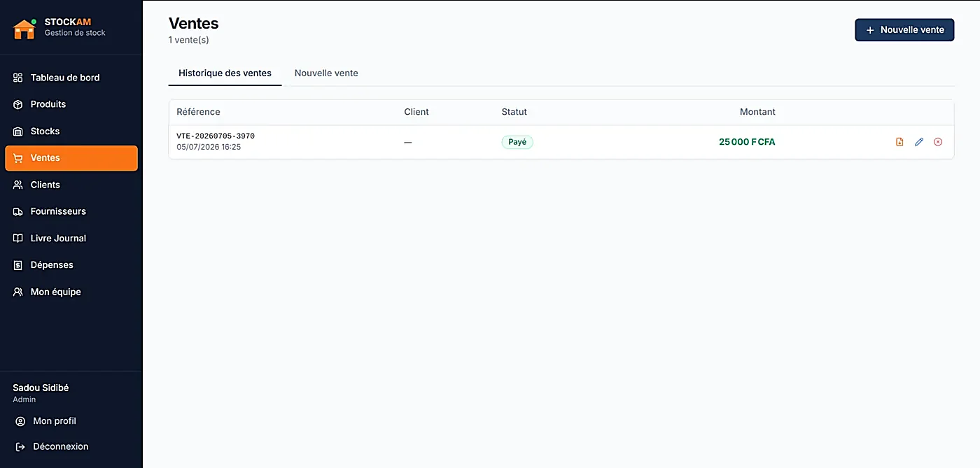
Task: Click the Sadou Sidibé user name
Action: [x=41, y=388]
